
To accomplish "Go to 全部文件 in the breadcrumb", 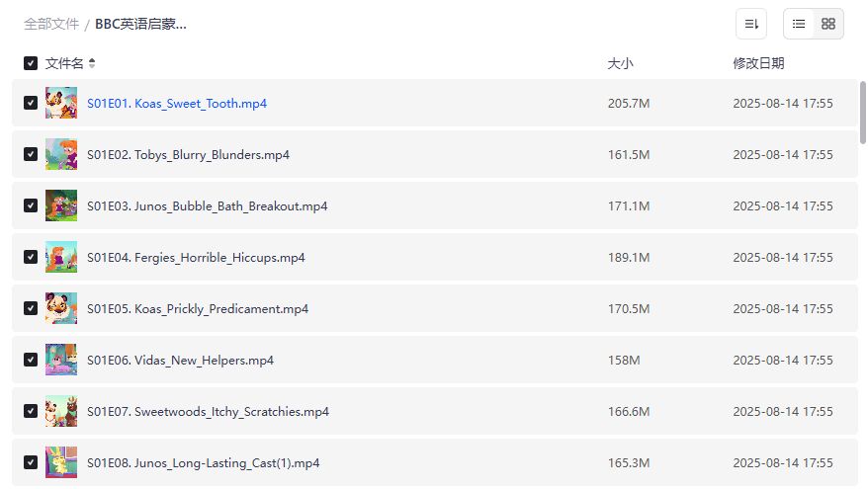I will pos(51,24).
